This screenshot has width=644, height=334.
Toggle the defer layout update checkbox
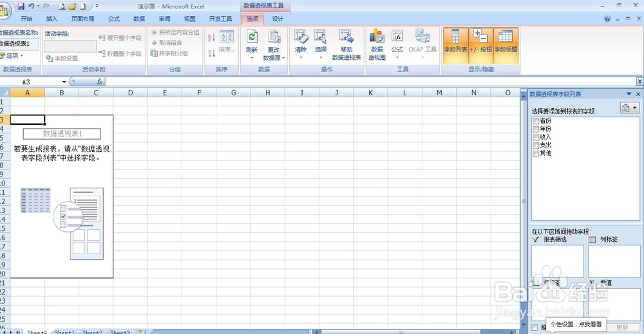(535, 328)
